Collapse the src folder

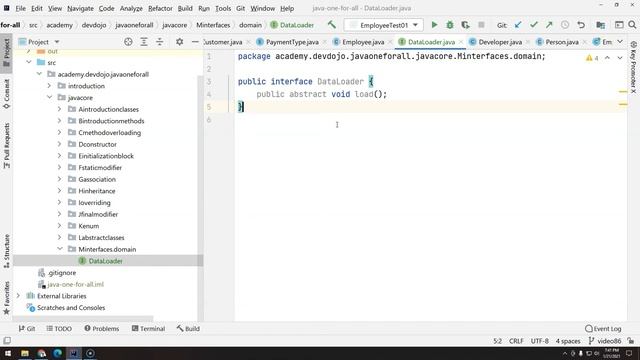pyautogui.click(x=29, y=62)
